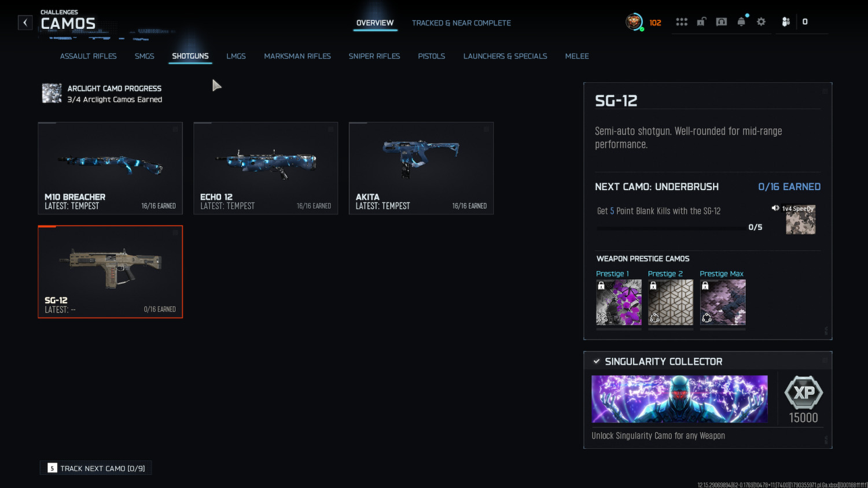Screen dimensions: 868x488
Task: Open the settings gear icon
Action: [x=761, y=22]
